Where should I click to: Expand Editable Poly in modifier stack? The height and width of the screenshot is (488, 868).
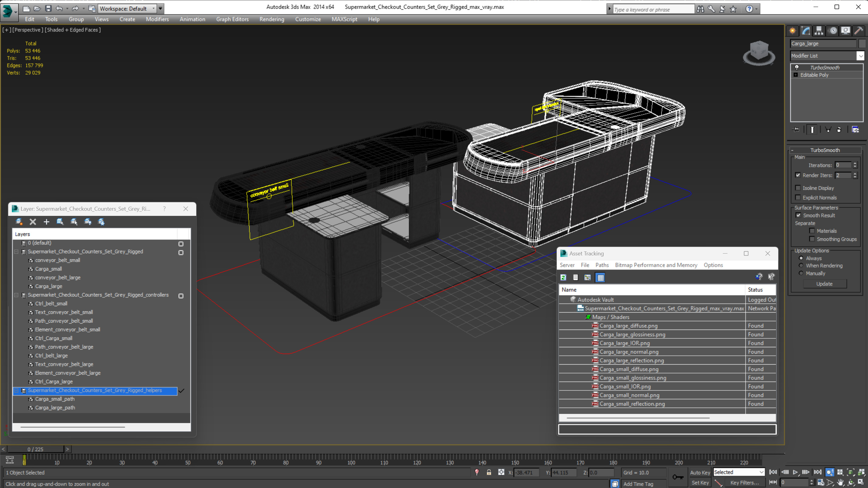[796, 75]
